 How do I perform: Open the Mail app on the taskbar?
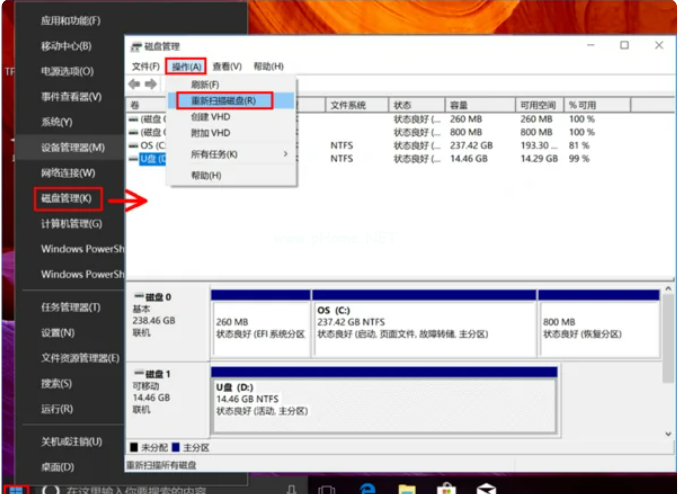tap(486, 488)
